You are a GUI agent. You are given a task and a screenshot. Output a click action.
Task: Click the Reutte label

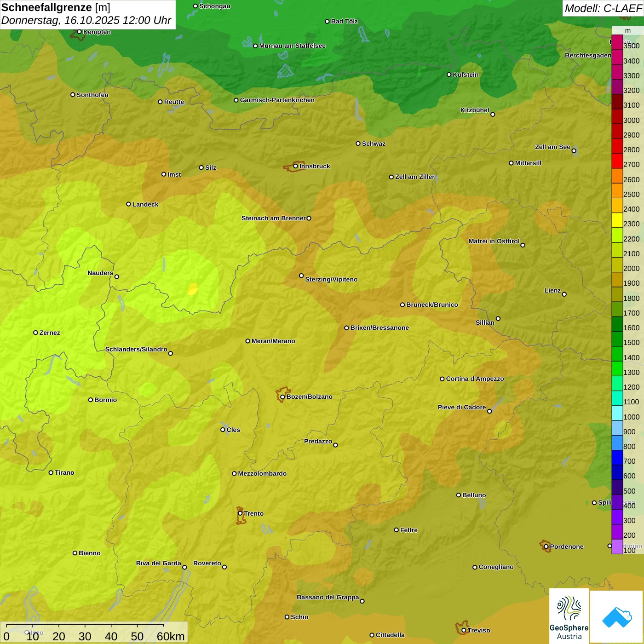click(x=174, y=102)
